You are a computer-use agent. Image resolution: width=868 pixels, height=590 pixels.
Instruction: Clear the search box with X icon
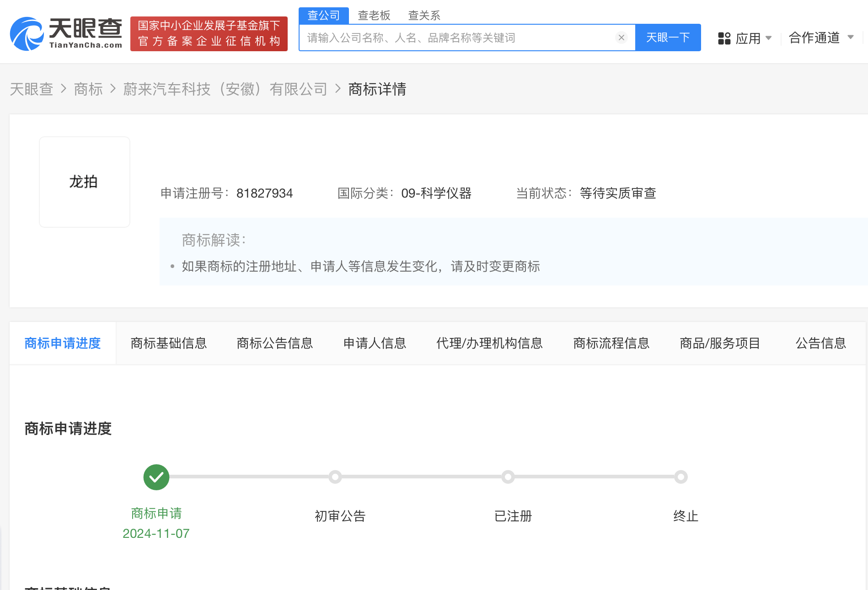[x=621, y=38]
